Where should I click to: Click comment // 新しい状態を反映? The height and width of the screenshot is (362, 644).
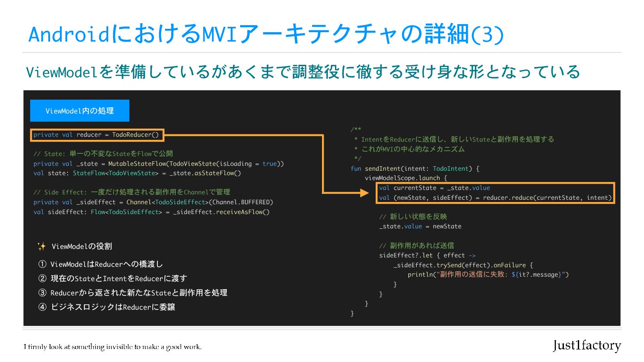(413, 216)
